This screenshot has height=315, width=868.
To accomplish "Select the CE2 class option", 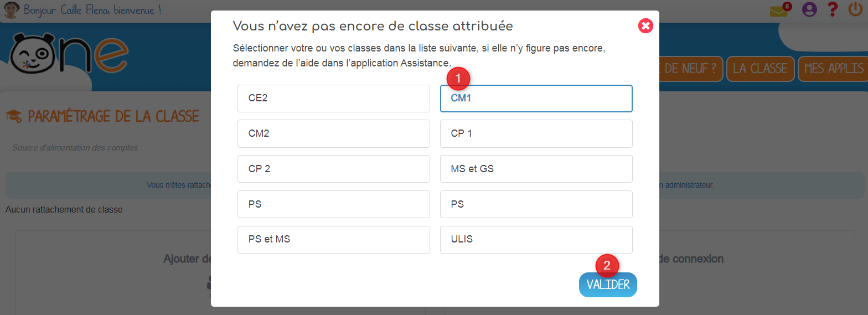I will 333,99.
